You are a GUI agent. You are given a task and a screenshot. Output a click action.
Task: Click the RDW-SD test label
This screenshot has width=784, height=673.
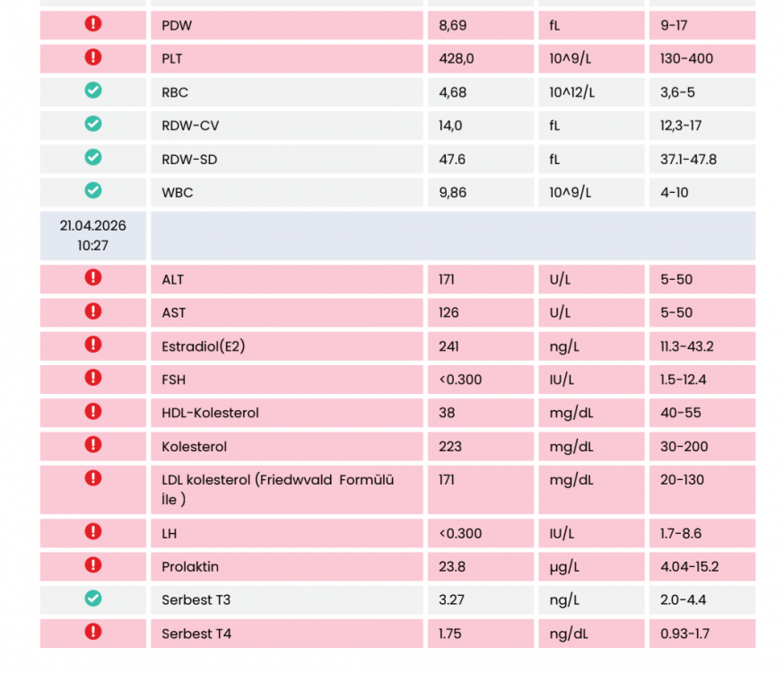coord(189,160)
